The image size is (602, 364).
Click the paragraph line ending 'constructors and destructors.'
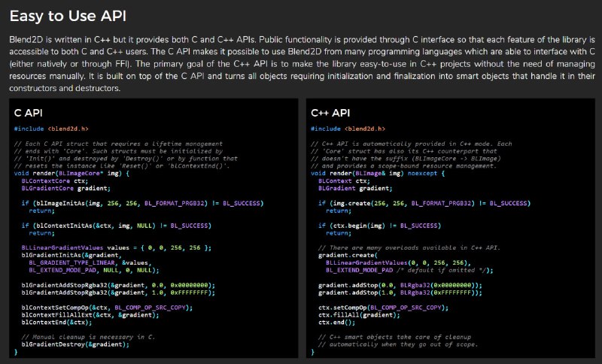pos(65,88)
